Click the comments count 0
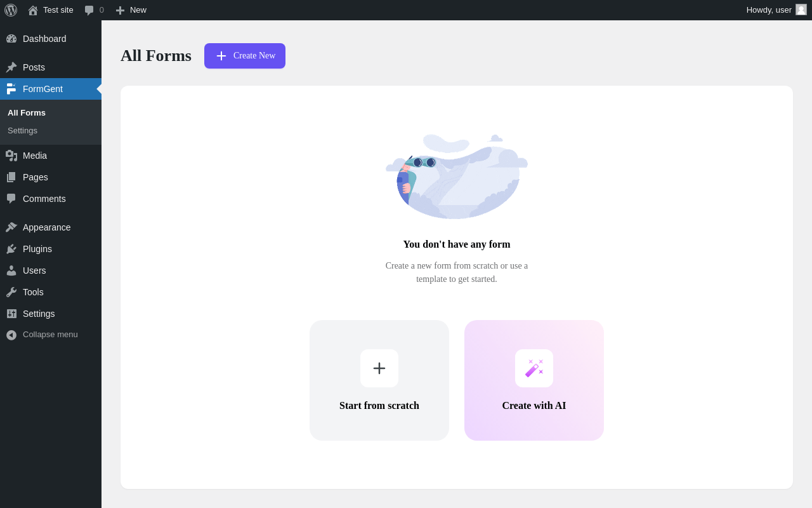Viewport: 812px width, 508px height. tap(101, 10)
